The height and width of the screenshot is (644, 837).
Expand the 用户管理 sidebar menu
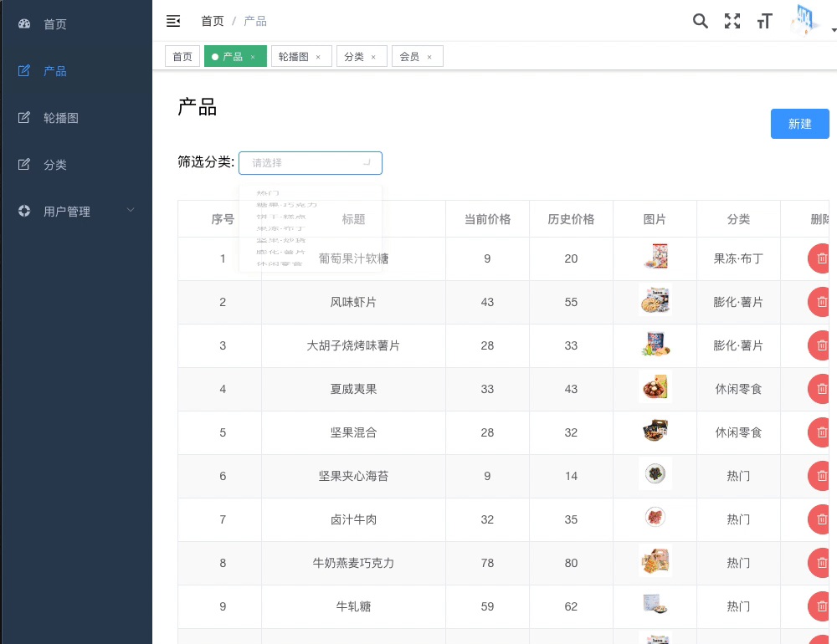tap(76, 212)
